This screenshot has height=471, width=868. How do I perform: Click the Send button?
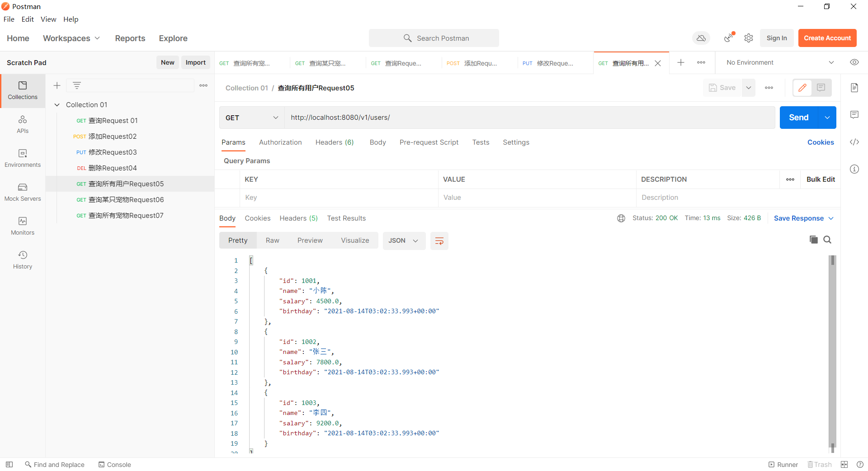(x=798, y=118)
